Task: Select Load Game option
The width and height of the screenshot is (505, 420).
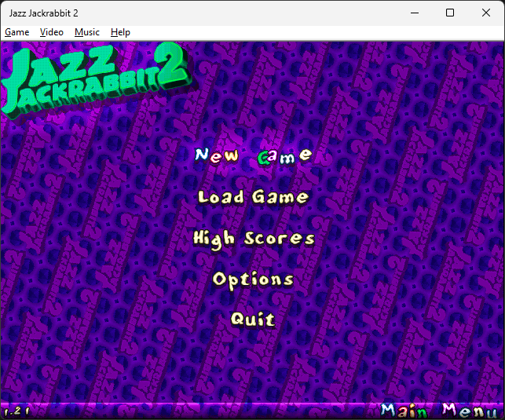Action: click(253, 196)
